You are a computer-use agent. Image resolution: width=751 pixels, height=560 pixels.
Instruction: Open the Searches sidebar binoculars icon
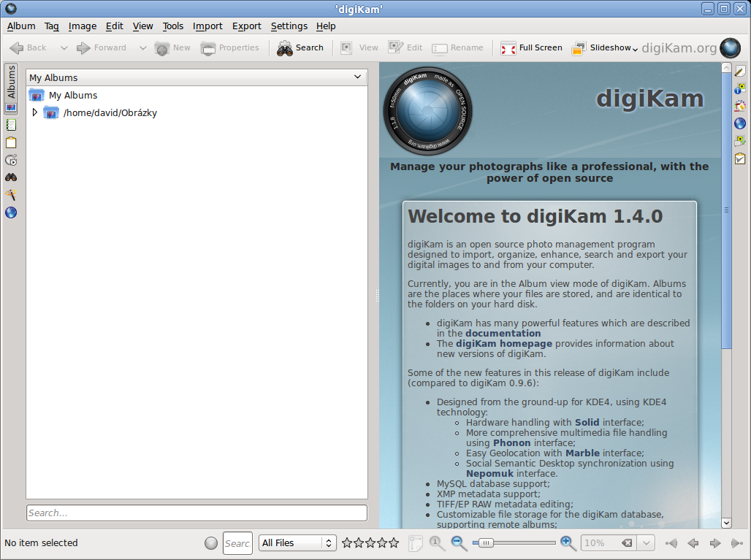click(11, 177)
